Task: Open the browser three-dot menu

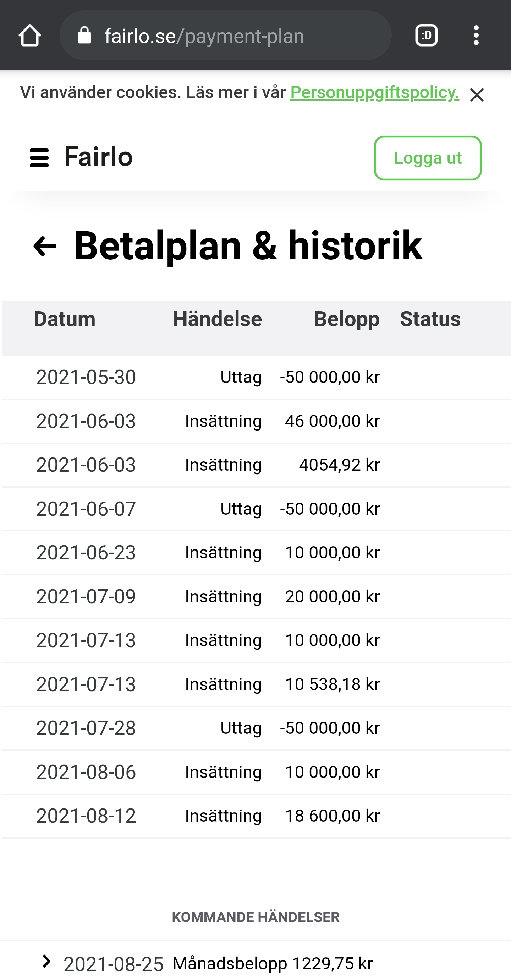Action: pyautogui.click(x=476, y=36)
